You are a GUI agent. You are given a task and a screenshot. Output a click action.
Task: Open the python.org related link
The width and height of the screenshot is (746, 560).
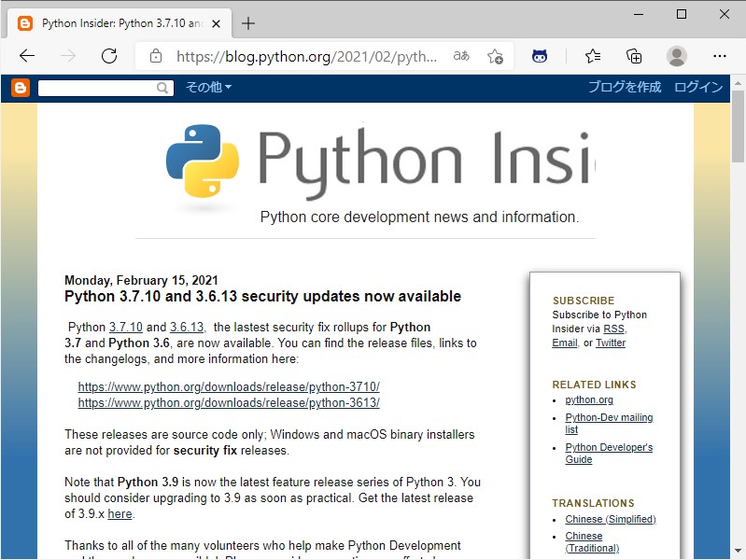(589, 400)
